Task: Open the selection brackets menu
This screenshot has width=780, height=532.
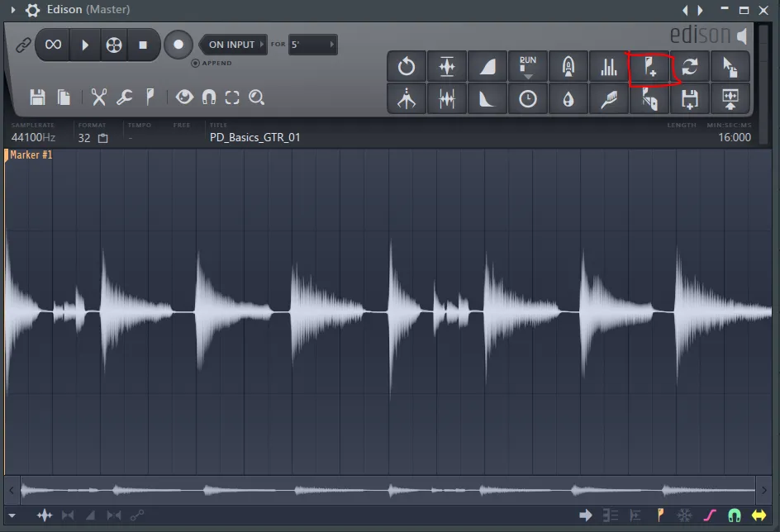Action: click(232, 97)
